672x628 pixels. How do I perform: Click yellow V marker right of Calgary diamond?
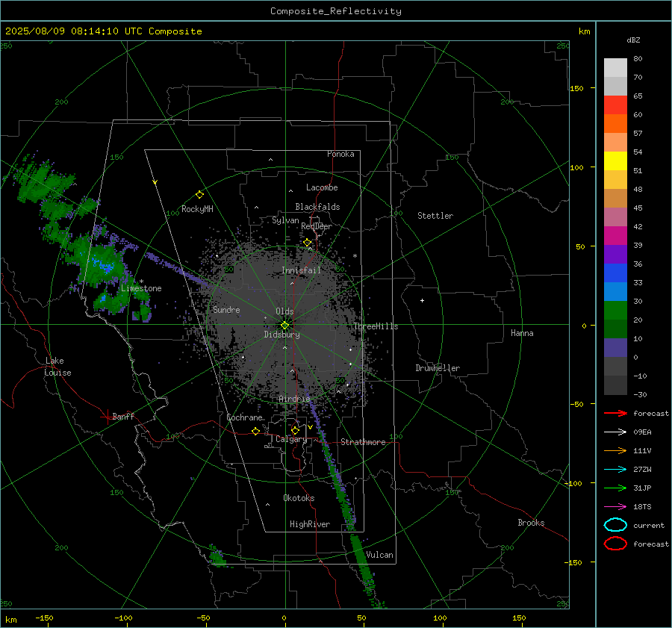click(310, 427)
